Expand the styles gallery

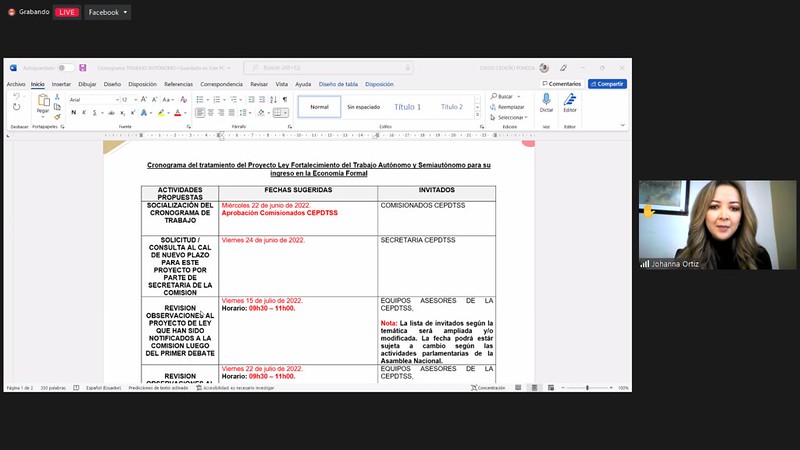pyautogui.click(x=478, y=115)
